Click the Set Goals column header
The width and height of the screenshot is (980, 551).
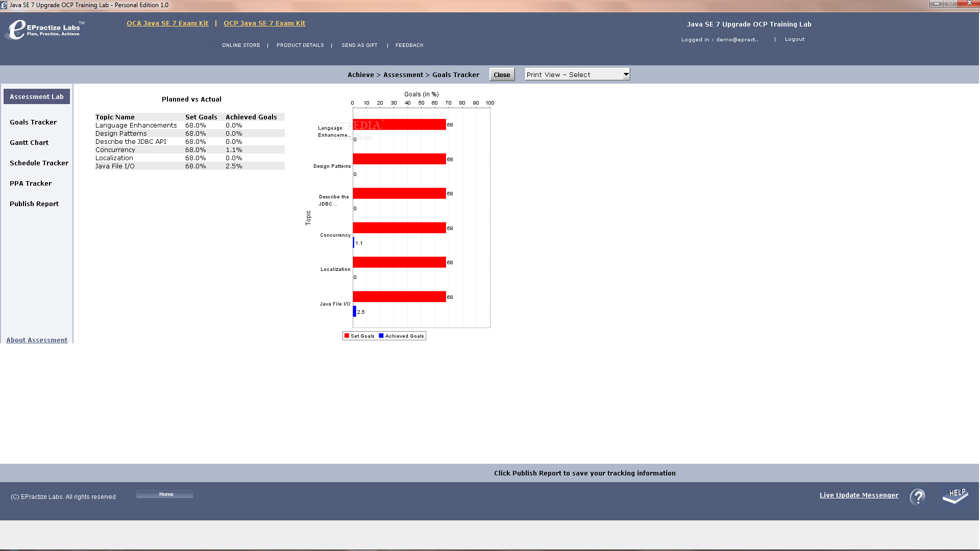tap(201, 117)
